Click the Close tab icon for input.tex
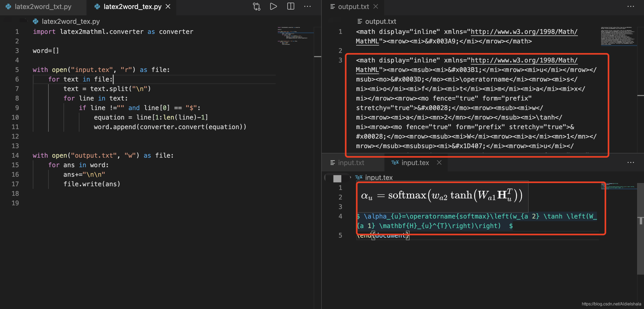Viewport: 644px width, 309px height. 439,163
